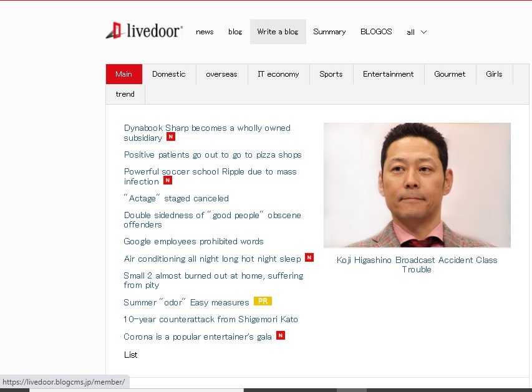Viewport: 532px width, 392px height.
Task: Click the N badge after air conditioning headline
Action: tap(309, 257)
